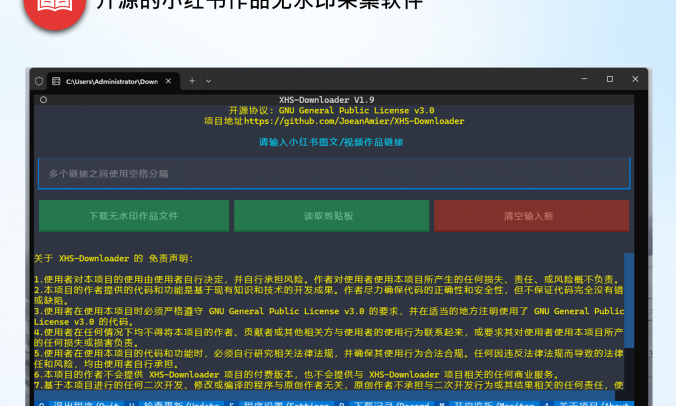Click disclaimer item 6 about 付费版本
The image size is (676, 406).
[297, 375]
